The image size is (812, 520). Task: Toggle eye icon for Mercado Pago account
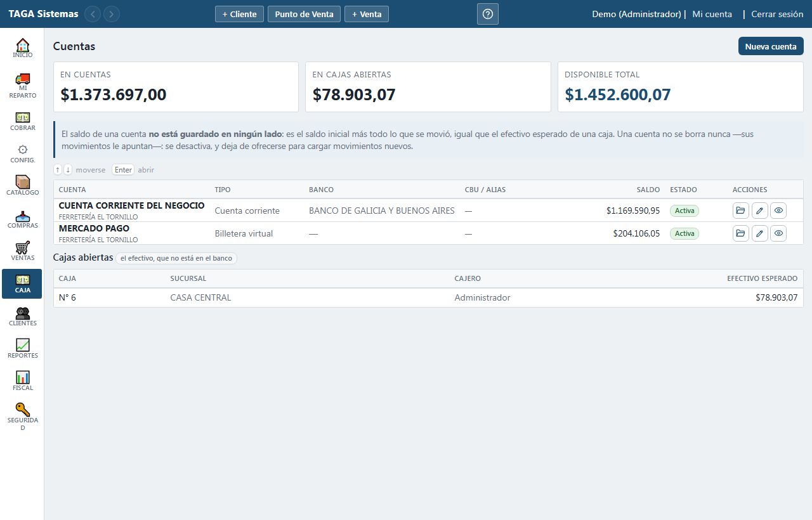(778, 233)
